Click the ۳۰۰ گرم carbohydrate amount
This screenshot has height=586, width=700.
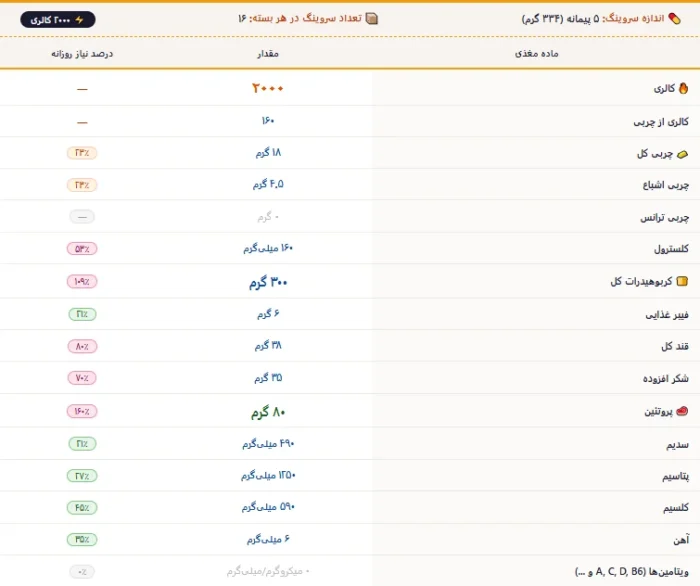point(268,283)
